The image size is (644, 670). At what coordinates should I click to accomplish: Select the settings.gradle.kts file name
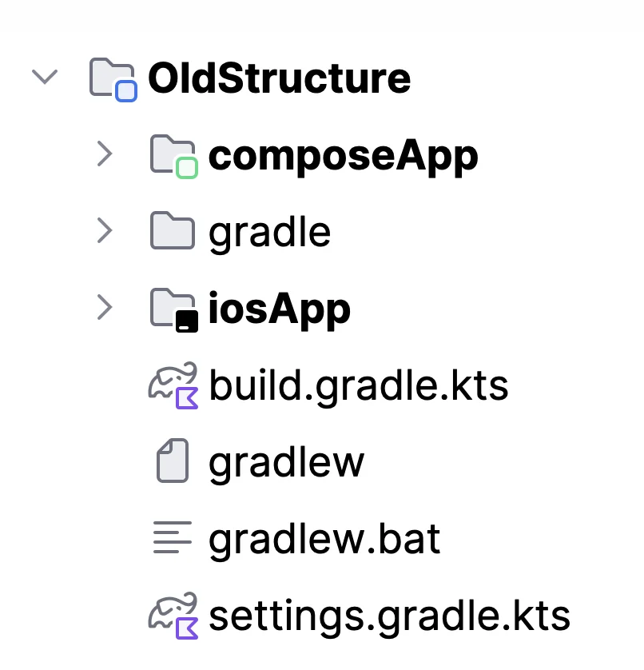point(389,616)
